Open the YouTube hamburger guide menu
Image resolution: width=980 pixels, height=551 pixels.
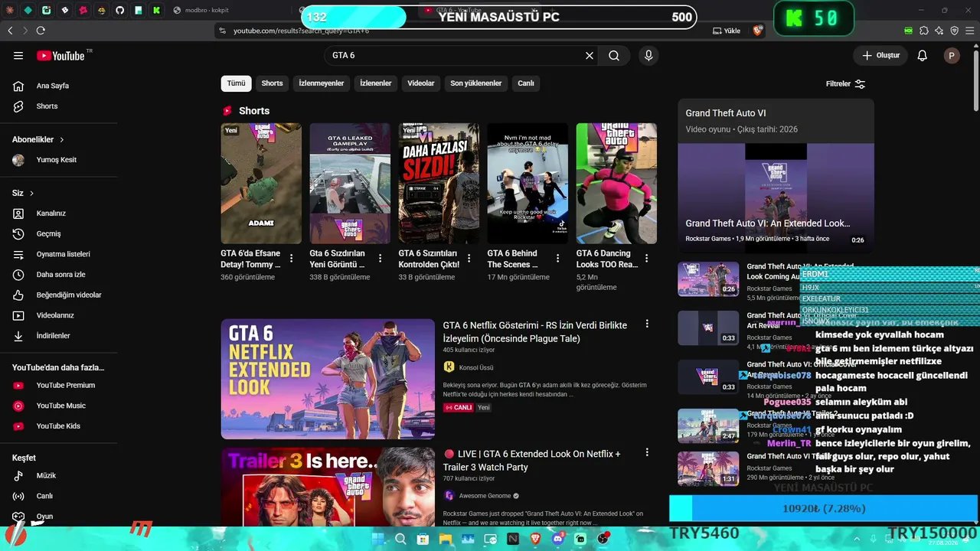click(18, 55)
